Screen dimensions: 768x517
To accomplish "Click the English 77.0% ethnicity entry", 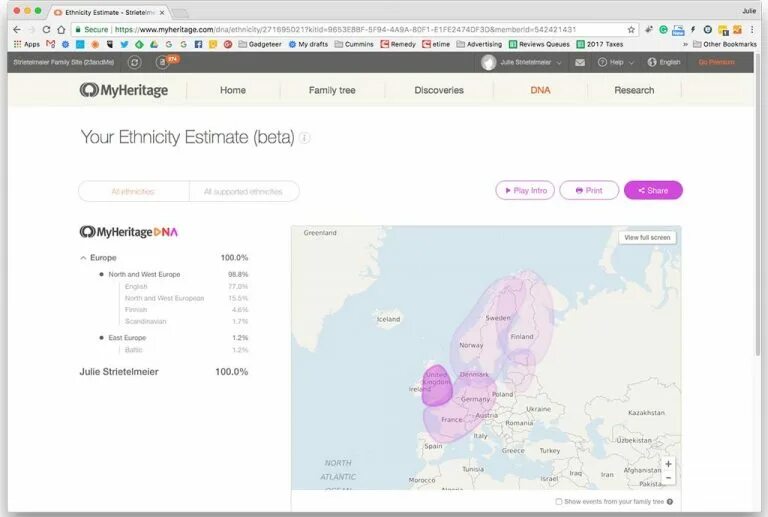I will 186,286.
